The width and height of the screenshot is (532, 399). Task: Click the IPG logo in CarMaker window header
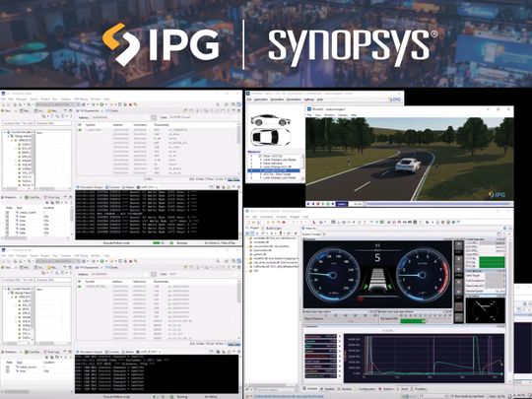point(395,100)
